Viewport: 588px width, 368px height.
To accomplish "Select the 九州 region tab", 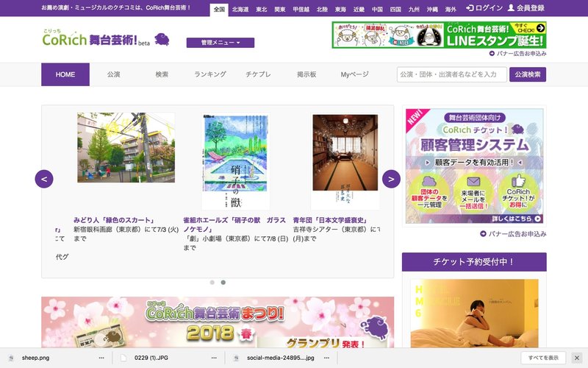I will (x=414, y=10).
